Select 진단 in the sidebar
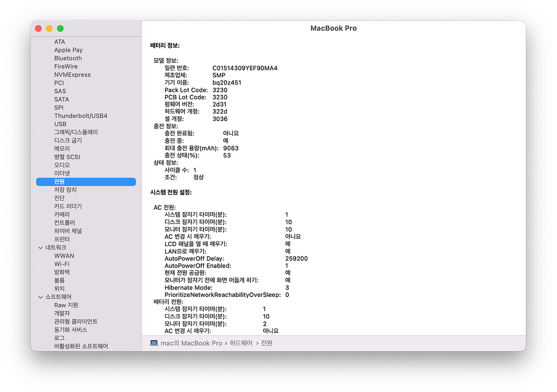557x392 pixels. (59, 198)
